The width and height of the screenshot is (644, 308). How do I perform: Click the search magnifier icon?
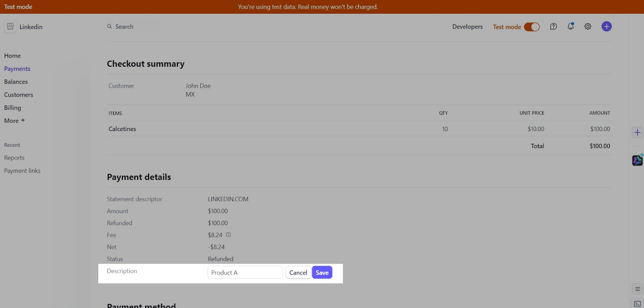pos(109,27)
